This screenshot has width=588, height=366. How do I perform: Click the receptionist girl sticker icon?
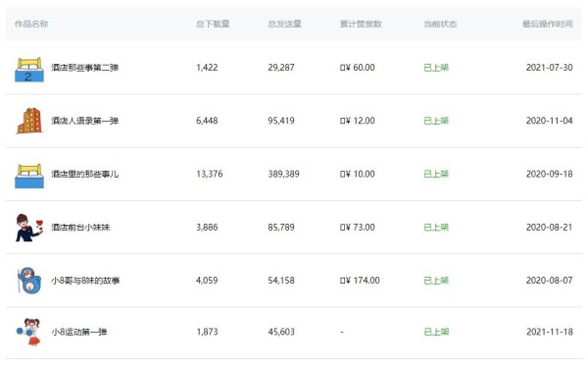pyautogui.click(x=29, y=228)
